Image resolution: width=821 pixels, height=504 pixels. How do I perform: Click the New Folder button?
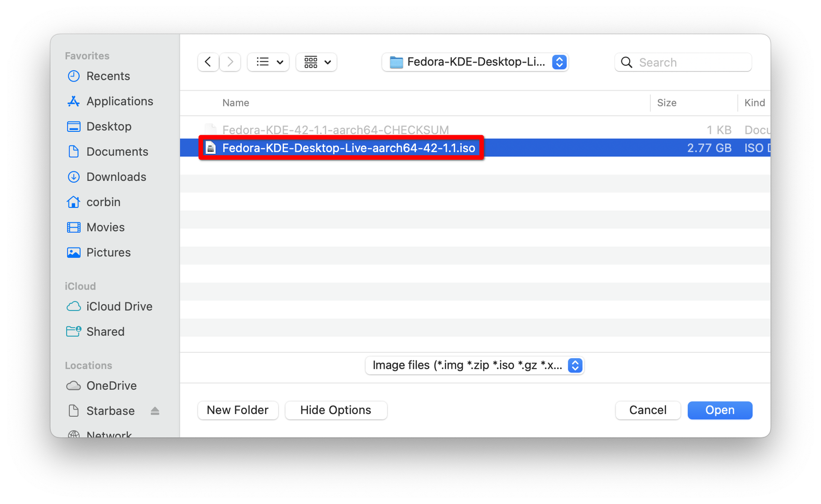238,410
